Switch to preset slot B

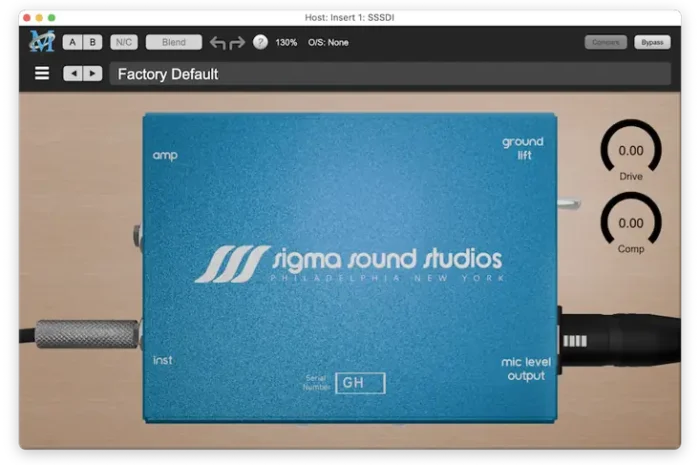pos(93,42)
